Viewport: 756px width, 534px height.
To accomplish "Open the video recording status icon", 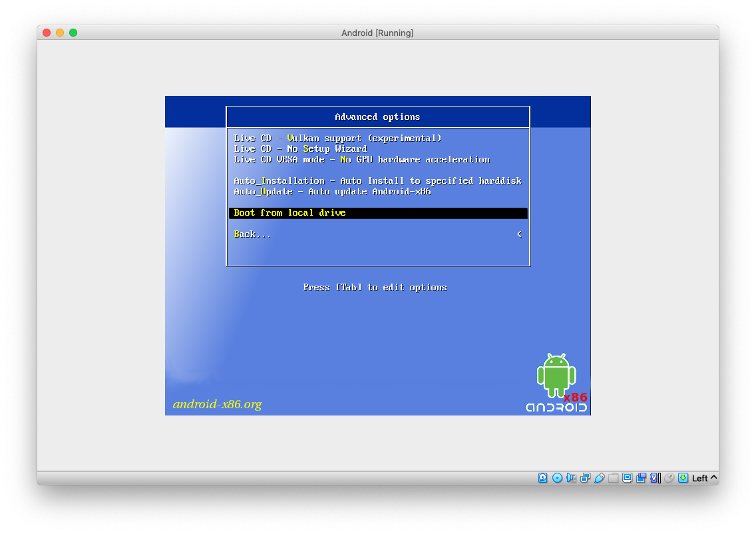I will (642, 478).
